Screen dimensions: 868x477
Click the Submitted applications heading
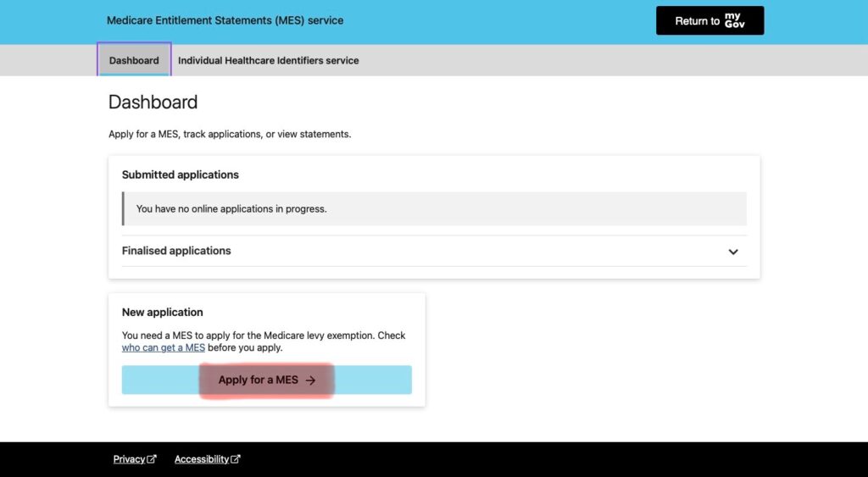click(x=181, y=175)
